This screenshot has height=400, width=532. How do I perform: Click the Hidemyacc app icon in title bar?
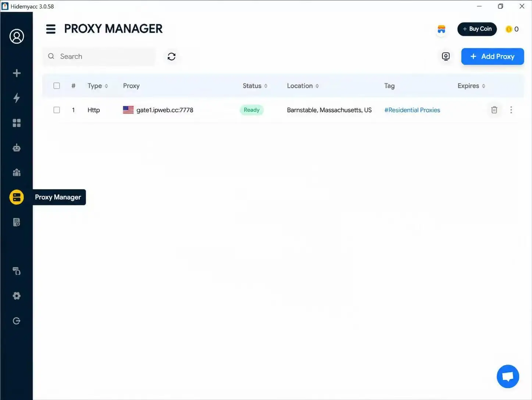(x=5, y=6)
